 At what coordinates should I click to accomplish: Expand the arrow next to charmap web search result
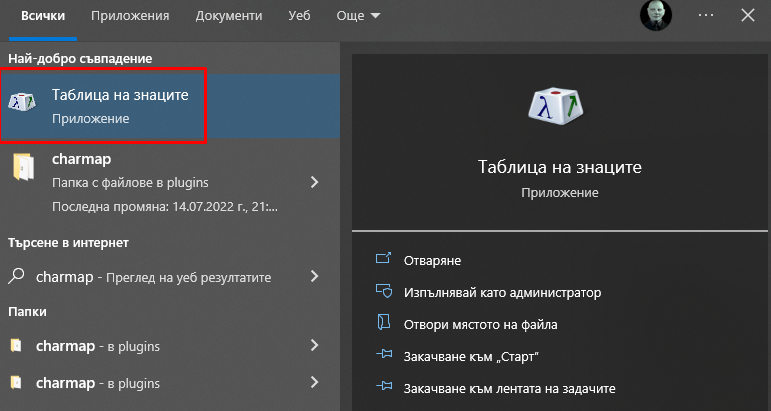(315, 276)
